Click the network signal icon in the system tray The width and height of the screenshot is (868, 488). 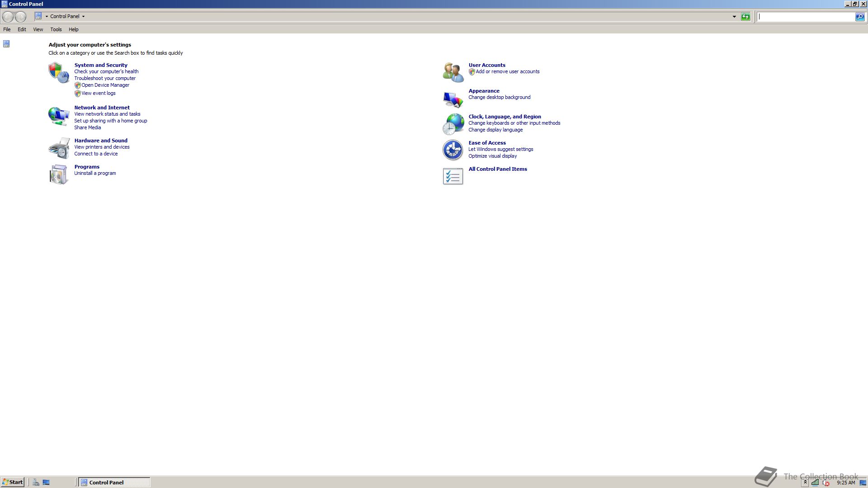pyautogui.click(x=815, y=483)
